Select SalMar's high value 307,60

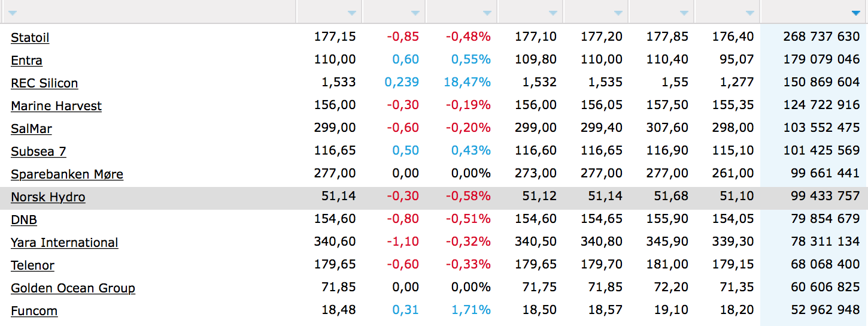(x=667, y=128)
